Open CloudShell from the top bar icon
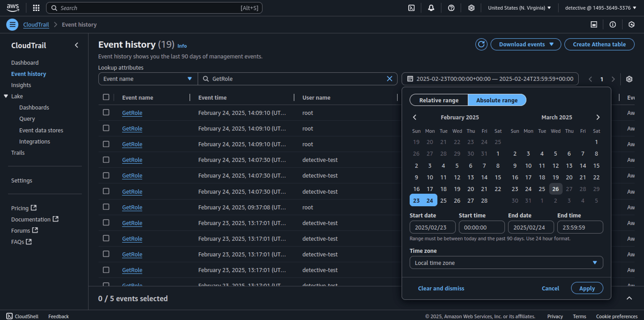The width and height of the screenshot is (644, 320). coord(411,8)
